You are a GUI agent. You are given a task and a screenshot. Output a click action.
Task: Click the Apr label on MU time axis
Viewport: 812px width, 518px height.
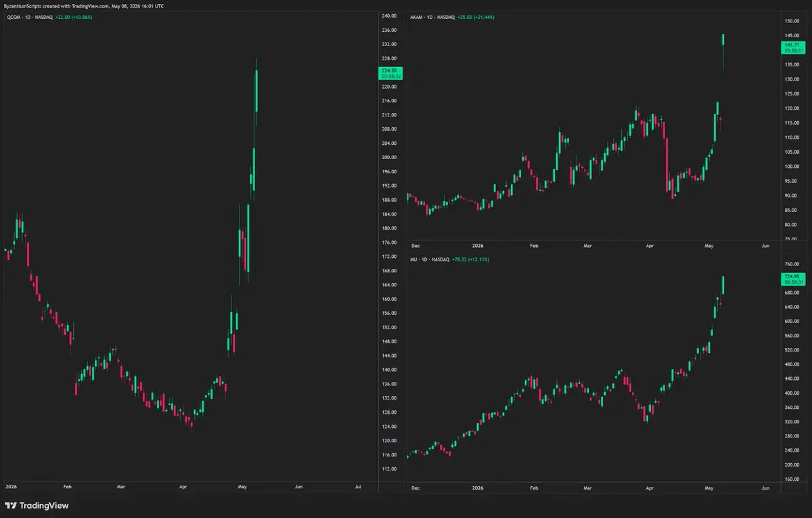(x=650, y=488)
